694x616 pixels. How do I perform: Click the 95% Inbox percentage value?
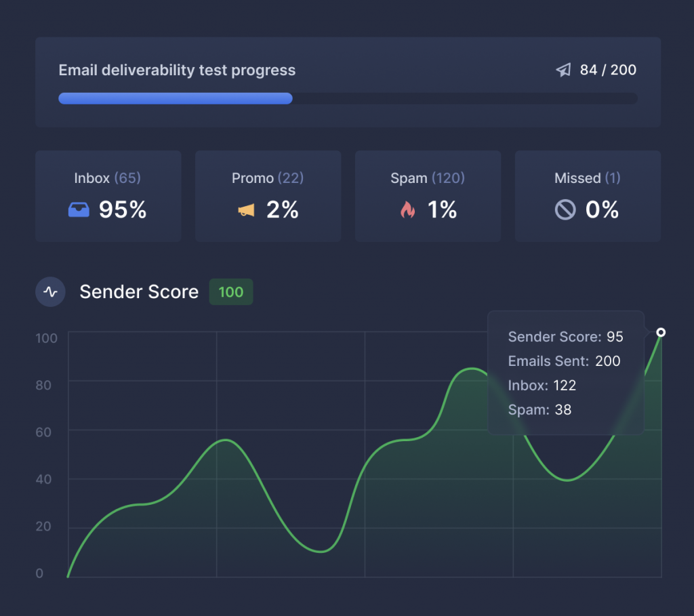point(123,210)
